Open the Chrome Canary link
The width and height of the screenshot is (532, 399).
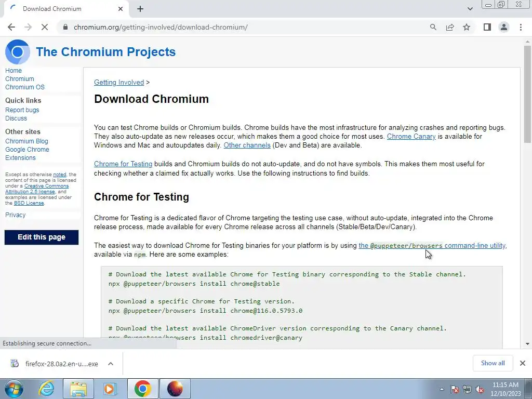point(411,137)
